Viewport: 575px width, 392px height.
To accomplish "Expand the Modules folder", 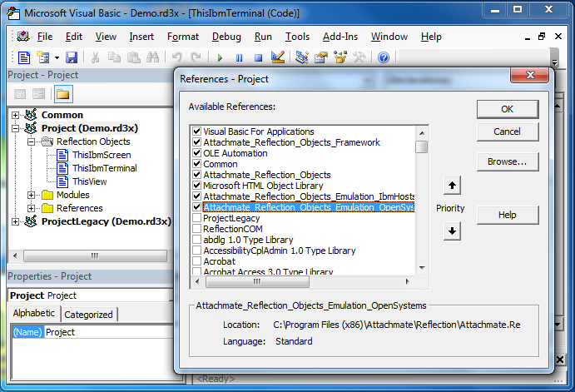I will 32,195.
